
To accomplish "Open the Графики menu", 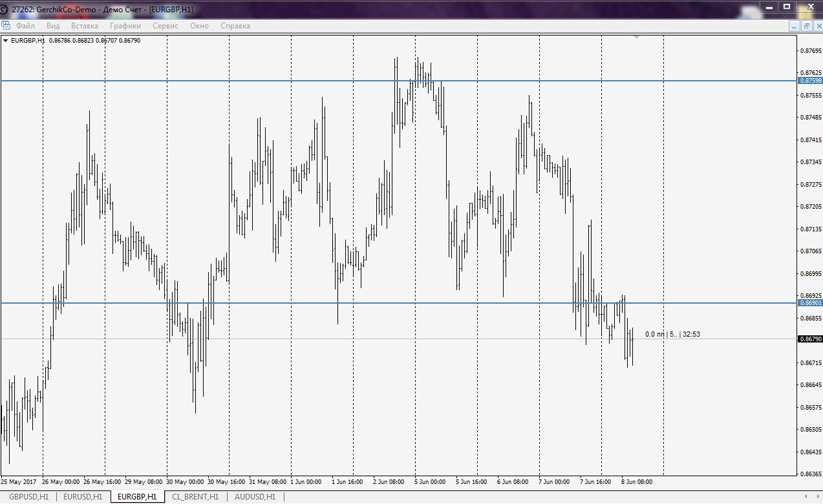I will [125, 26].
